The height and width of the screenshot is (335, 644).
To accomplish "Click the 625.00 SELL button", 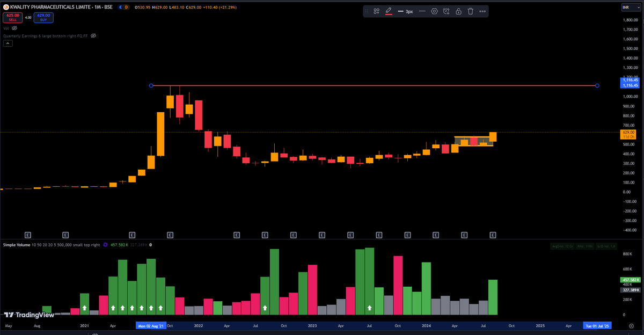I will [13, 17].
